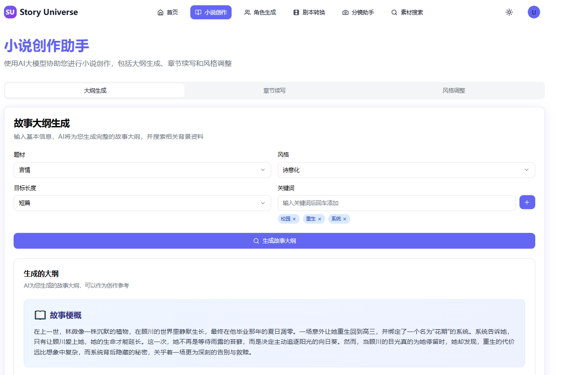Viewport: 588px width, 375px height.
Task: Expand the 风格 style dropdown
Action: [406, 170]
